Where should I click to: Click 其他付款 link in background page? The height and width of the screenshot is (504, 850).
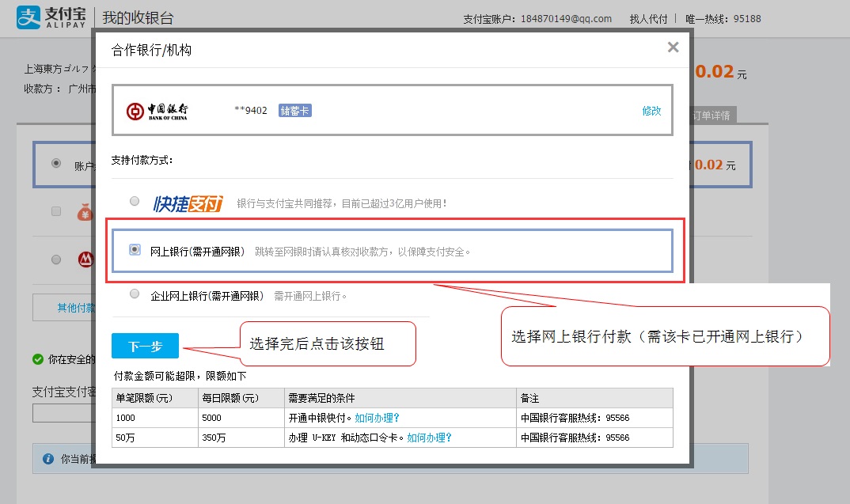pos(77,308)
